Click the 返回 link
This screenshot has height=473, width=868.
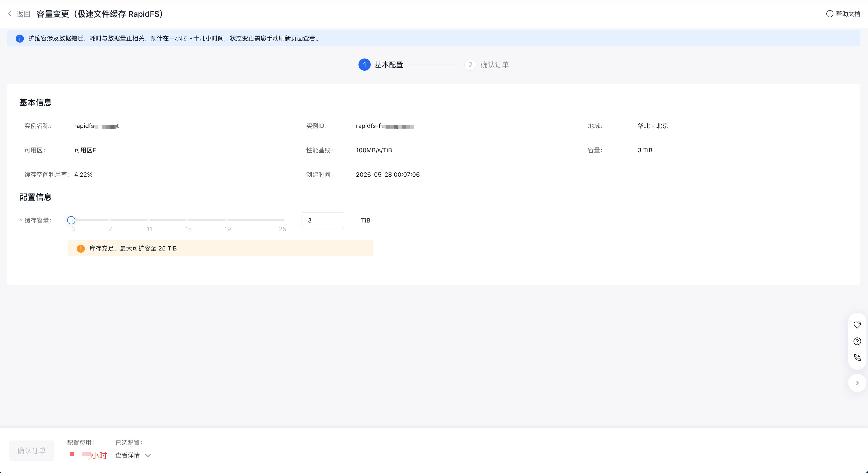coord(23,14)
